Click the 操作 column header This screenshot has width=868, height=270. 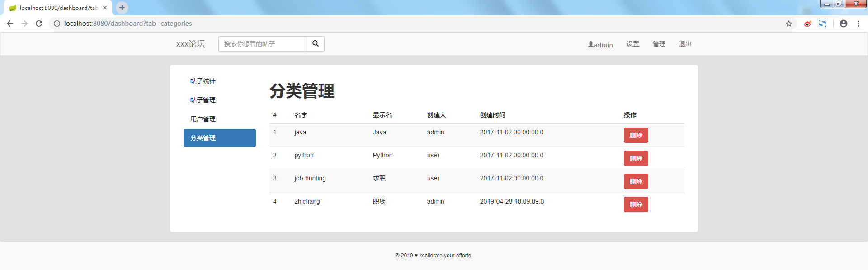pyautogui.click(x=630, y=115)
